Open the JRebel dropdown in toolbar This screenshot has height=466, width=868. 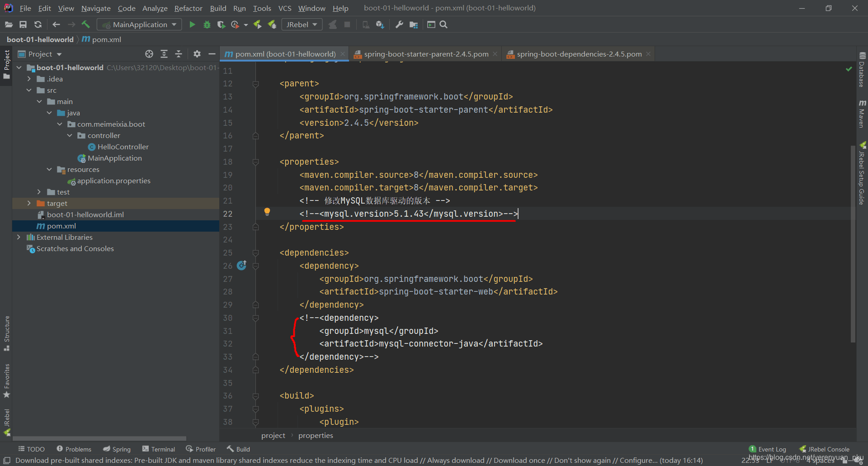point(302,24)
